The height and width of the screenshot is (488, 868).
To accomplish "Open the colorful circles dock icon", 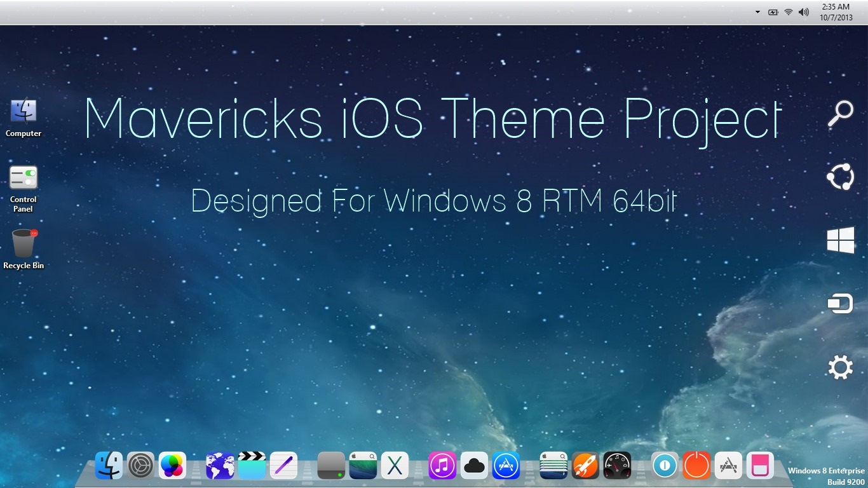I will click(172, 466).
